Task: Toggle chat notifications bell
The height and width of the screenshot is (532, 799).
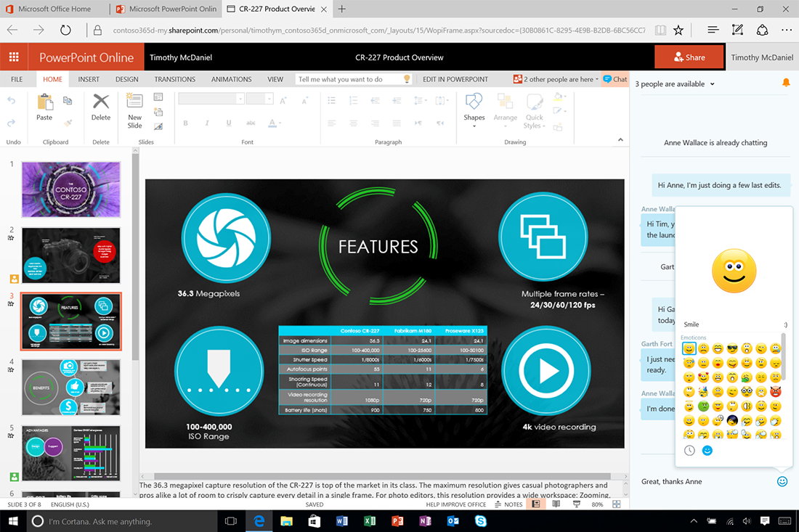Action: pyautogui.click(x=786, y=83)
